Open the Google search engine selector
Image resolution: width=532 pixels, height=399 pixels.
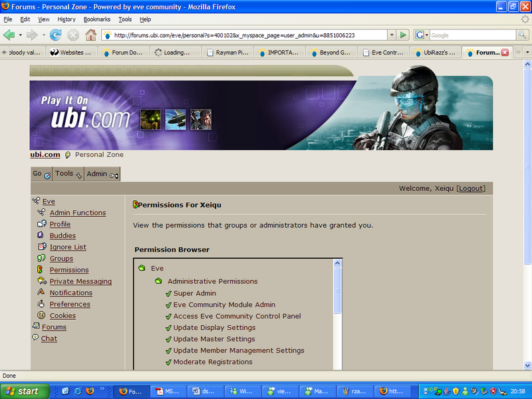tap(422, 35)
